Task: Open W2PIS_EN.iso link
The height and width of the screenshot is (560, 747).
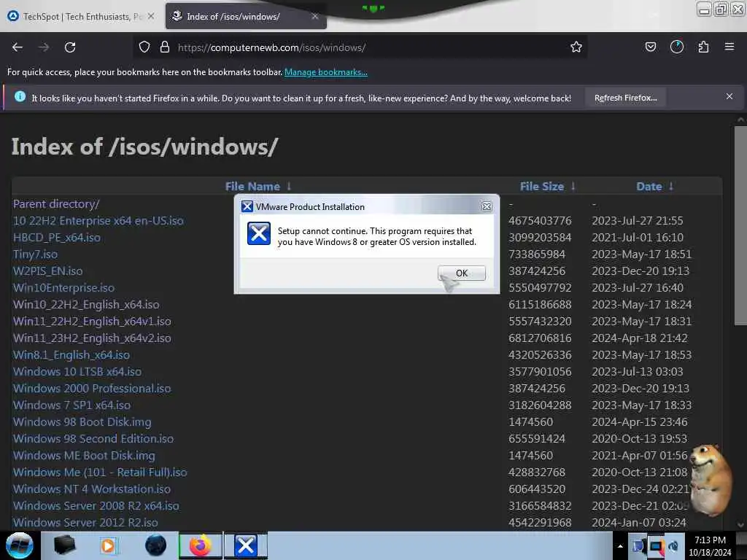Action: tap(47, 271)
